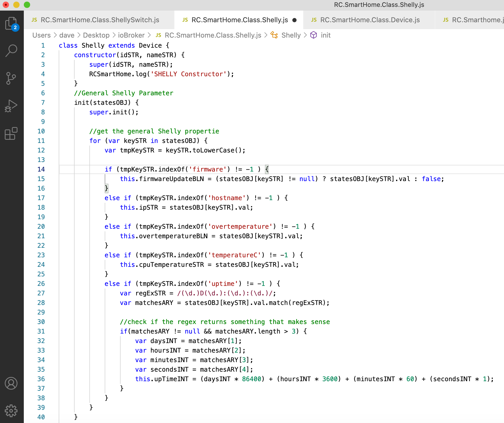Click the 'hostname' string on line 17

pyautogui.click(x=227, y=198)
